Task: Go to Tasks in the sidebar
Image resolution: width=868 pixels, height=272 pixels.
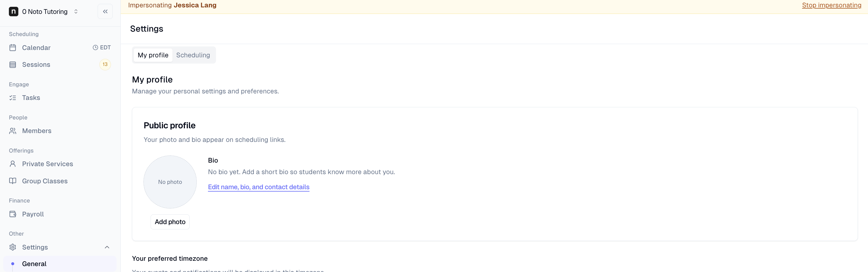Action: 31,98
